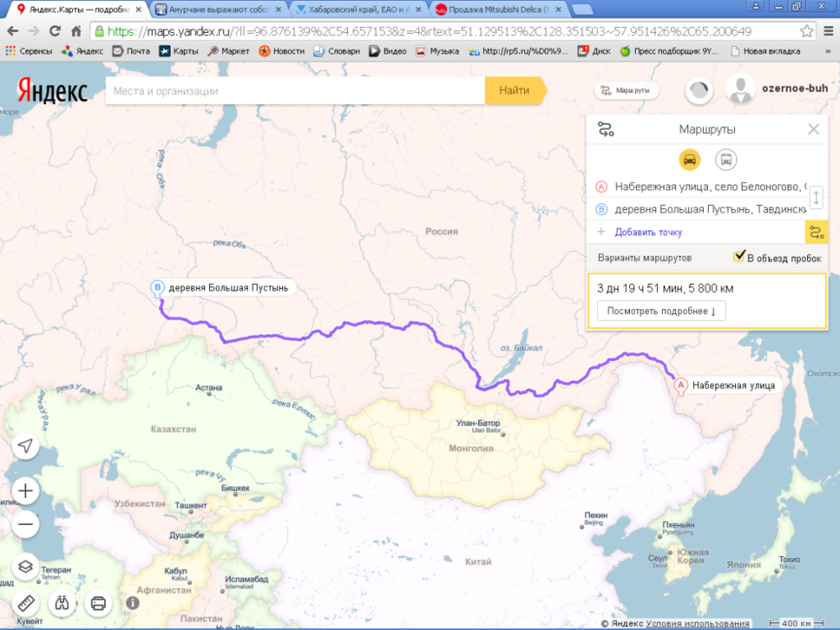Click map marker B деревня Большая Пустынь
This screenshot has width=840, height=630.
(158, 289)
